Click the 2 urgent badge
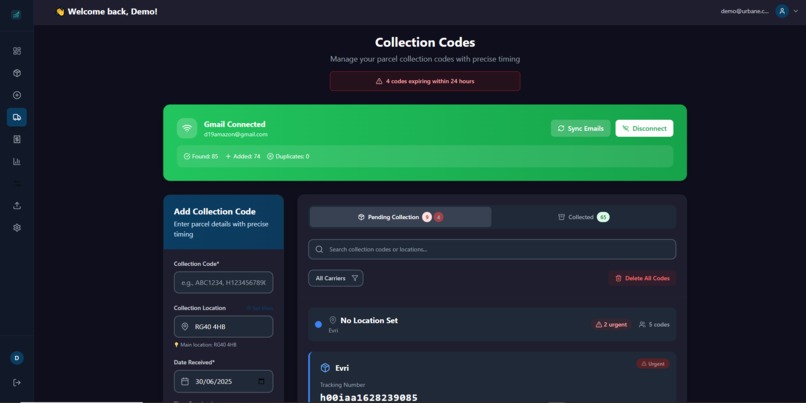 pyautogui.click(x=611, y=324)
